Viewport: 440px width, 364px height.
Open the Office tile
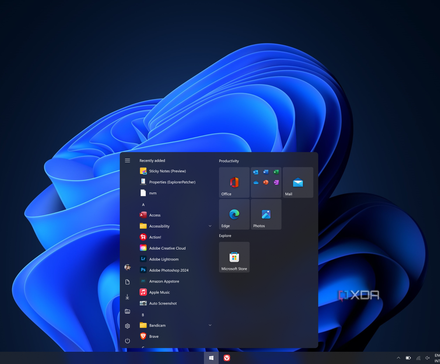pyautogui.click(x=234, y=182)
